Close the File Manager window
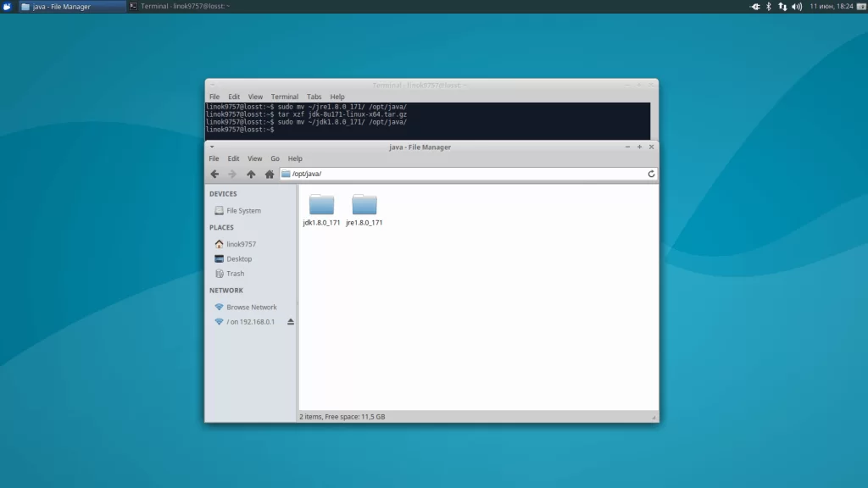The image size is (868, 488). click(x=652, y=147)
